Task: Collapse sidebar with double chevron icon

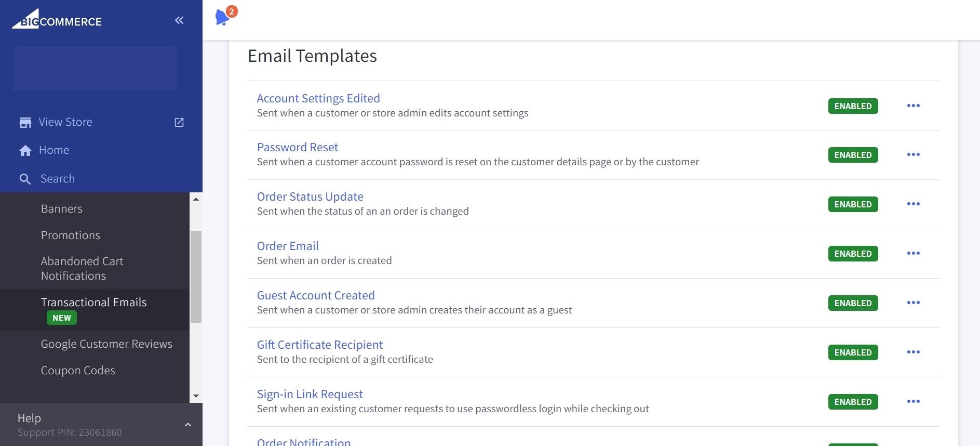Action: pos(179,20)
